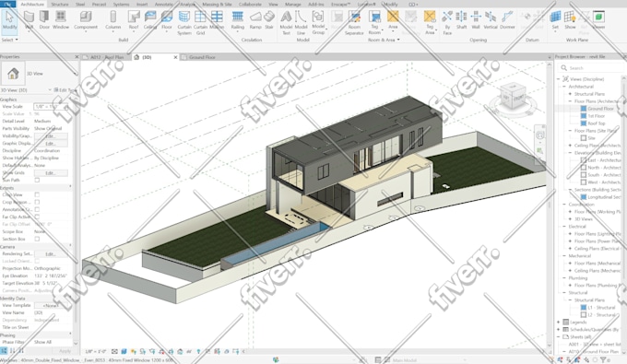
Task: Select the Railing tool
Action: pyautogui.click(x=238, y=20)
